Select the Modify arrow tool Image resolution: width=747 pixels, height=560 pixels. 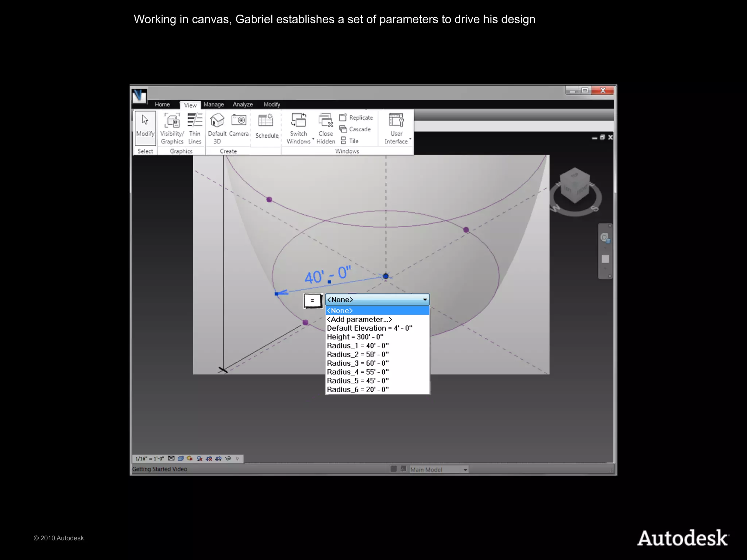[145, 128]
